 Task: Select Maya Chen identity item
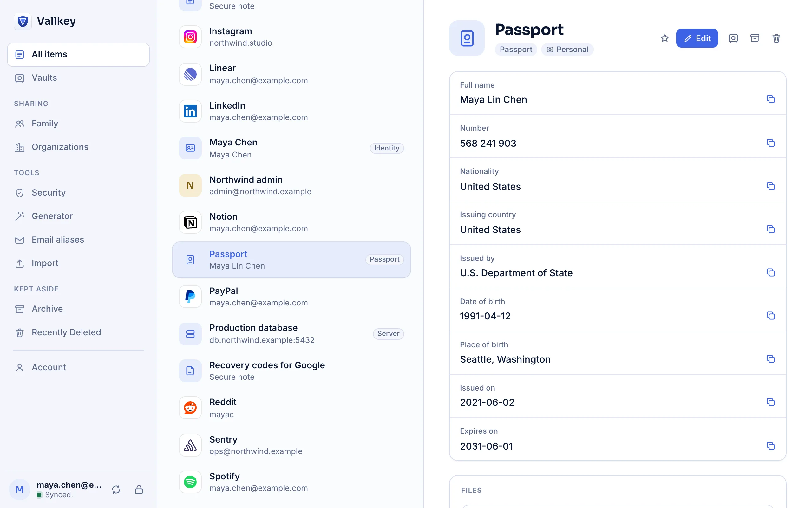291,148
